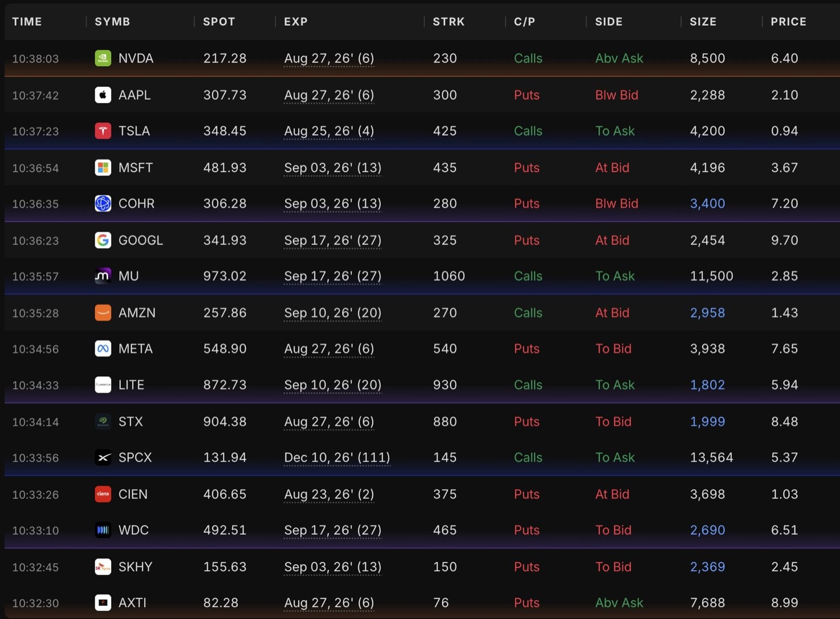Open MU expiration Sep 17, 26' (27)

point(332,276)
